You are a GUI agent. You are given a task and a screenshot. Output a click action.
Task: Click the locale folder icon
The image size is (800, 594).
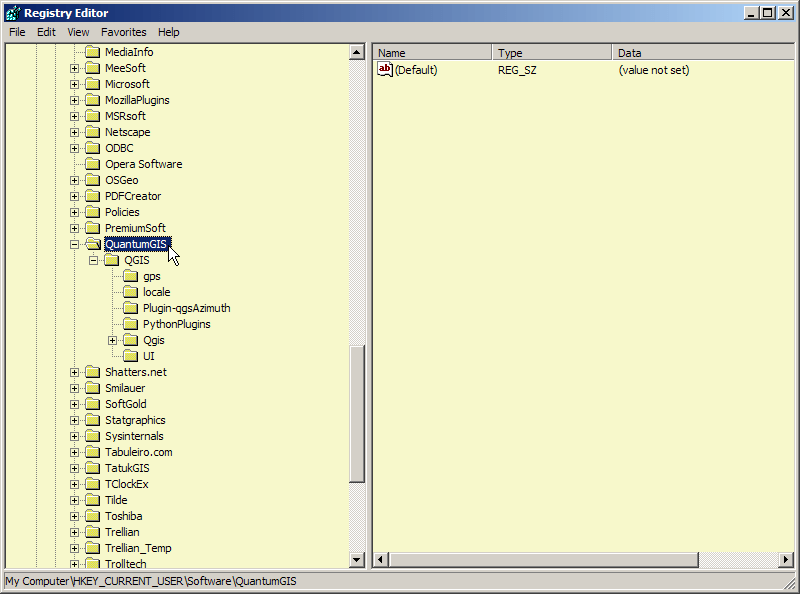pos(131,292)
